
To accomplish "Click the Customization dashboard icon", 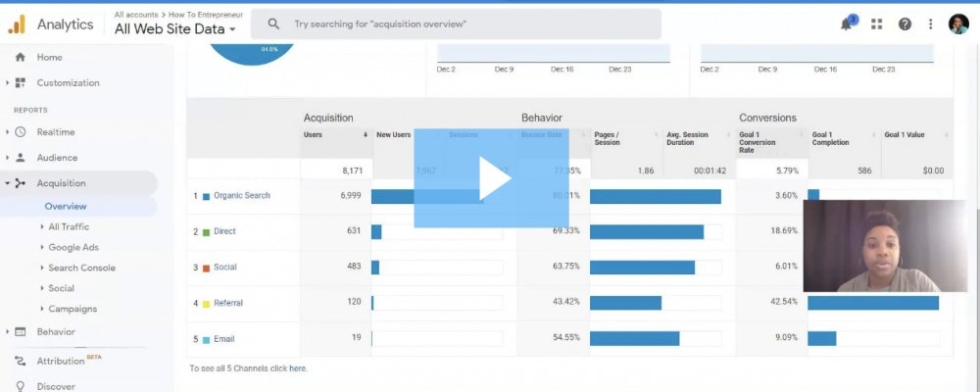I will [20, 82].
